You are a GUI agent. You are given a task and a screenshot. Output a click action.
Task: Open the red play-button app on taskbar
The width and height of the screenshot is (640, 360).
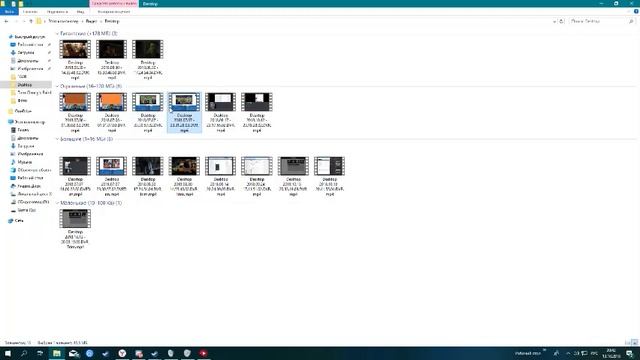pyautogui.click(x=203, y=353)
